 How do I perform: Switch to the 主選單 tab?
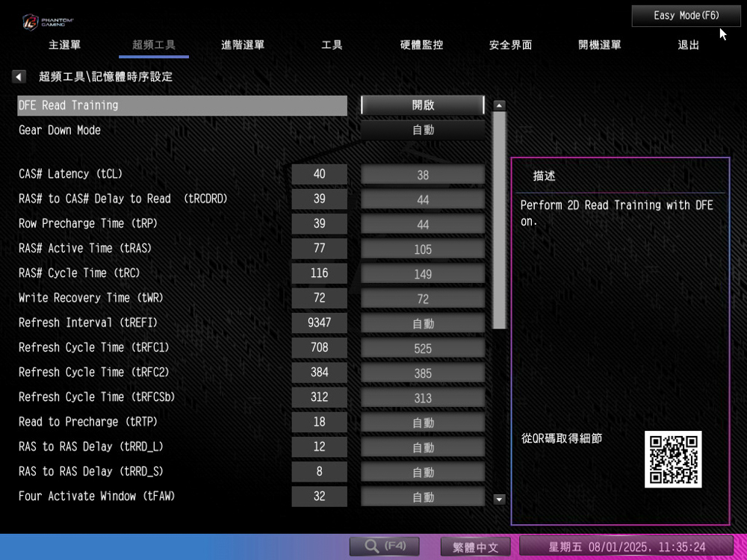(65, 45)
